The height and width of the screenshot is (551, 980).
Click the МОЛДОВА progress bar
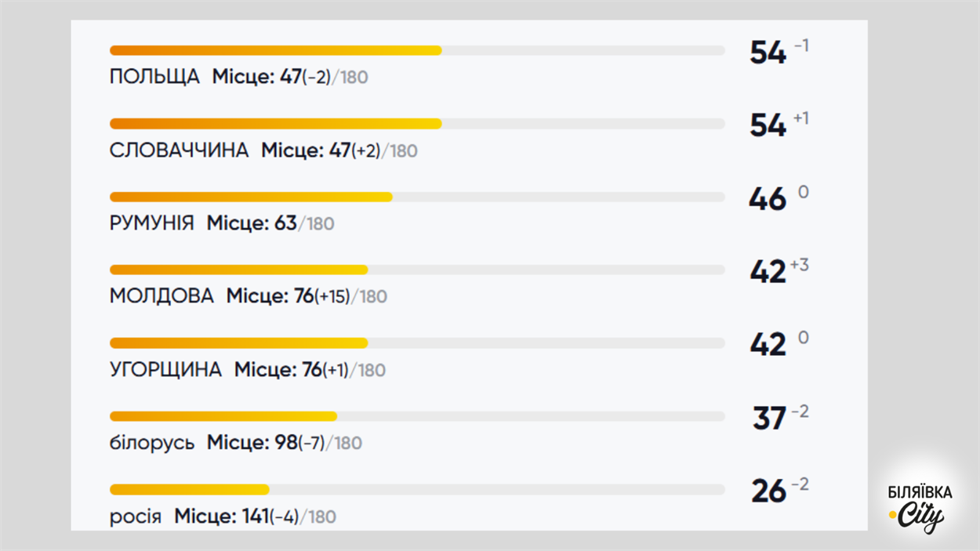click(417, 270)
